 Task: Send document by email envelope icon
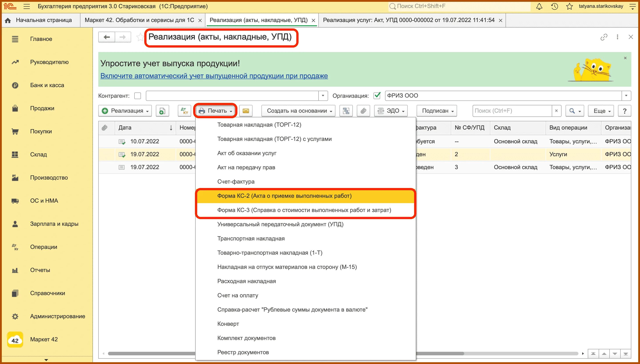[x=246, y=111]
